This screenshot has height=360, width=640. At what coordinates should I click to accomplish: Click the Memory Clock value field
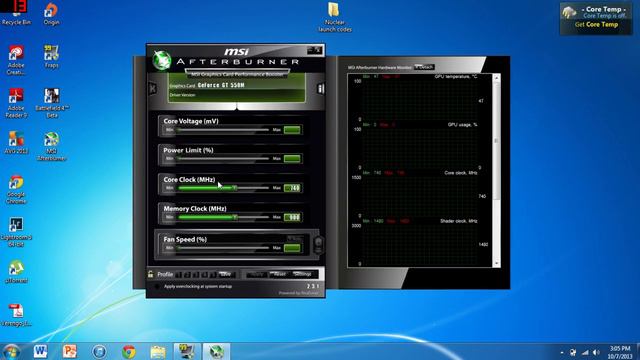[x=292, y=217]
